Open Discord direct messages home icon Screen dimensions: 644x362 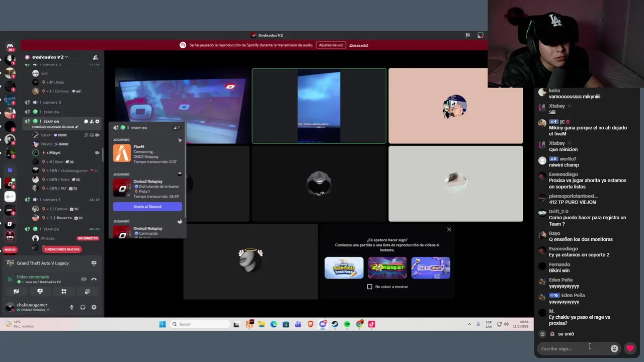[x=10, y=46]
